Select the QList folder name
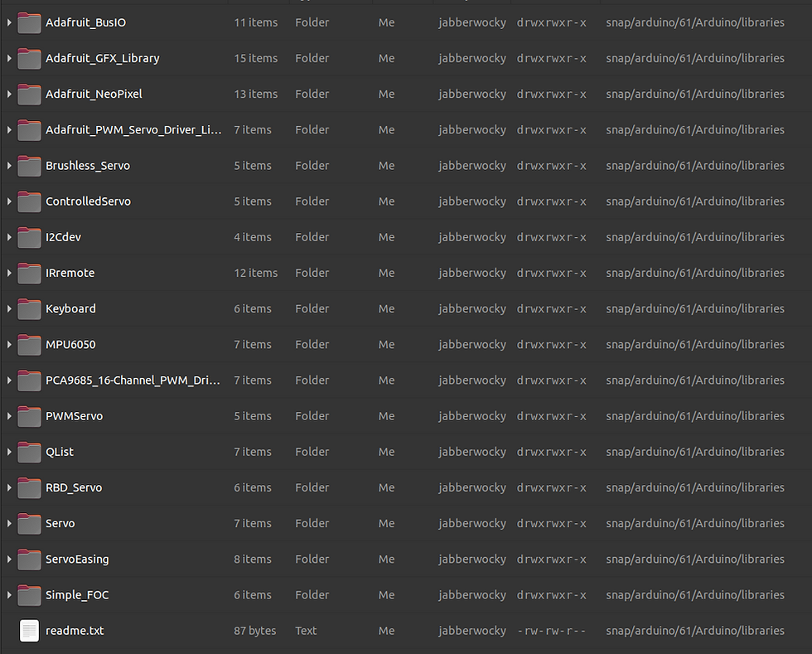This screenshot has width=812, height=654. coord(60,452)
